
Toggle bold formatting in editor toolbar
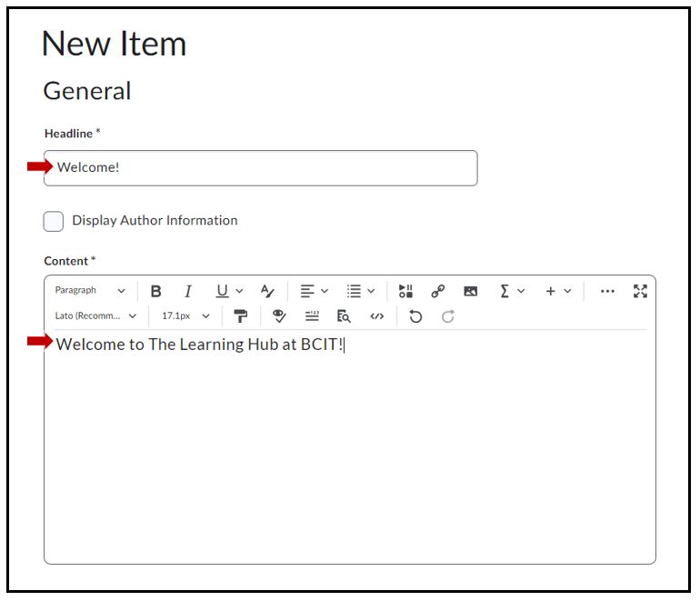pyautogui.click(x=156, y=291)
